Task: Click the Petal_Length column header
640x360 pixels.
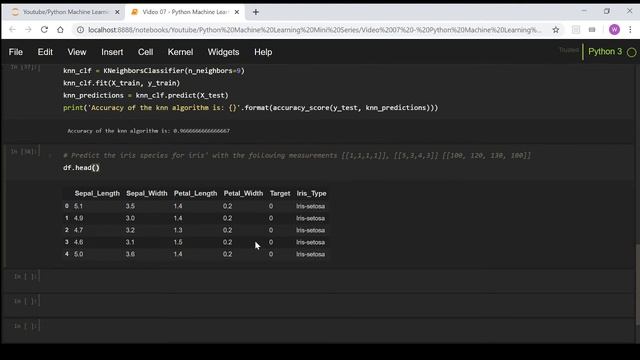Action: tap(196, 193)
